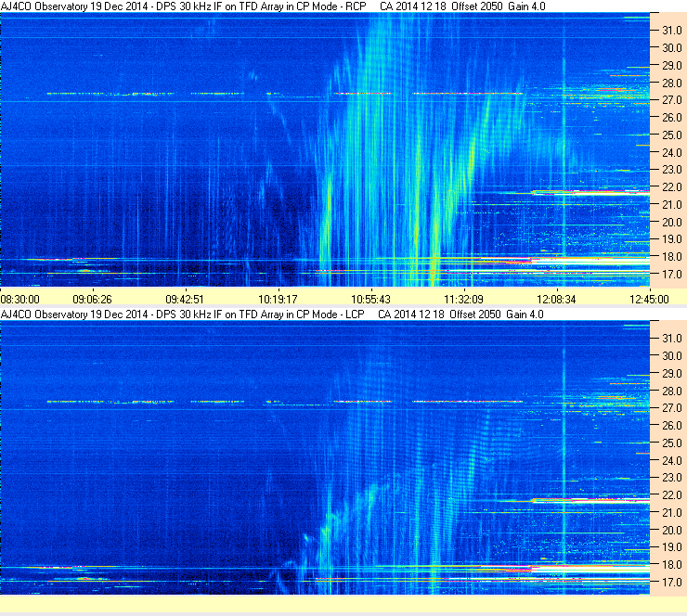Click the 19.0 label on RCP axis
Screen dimensions: 687x616
pyautogui.click(x=672, y=239)
